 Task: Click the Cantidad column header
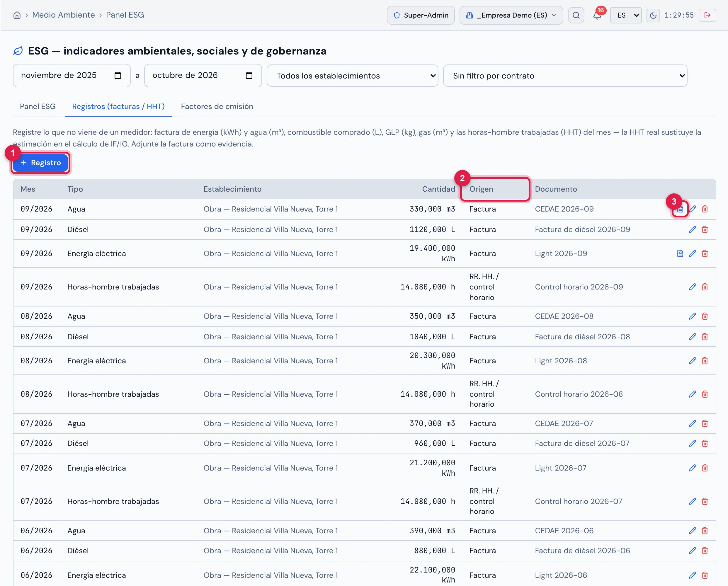click(x=438, y=189)
